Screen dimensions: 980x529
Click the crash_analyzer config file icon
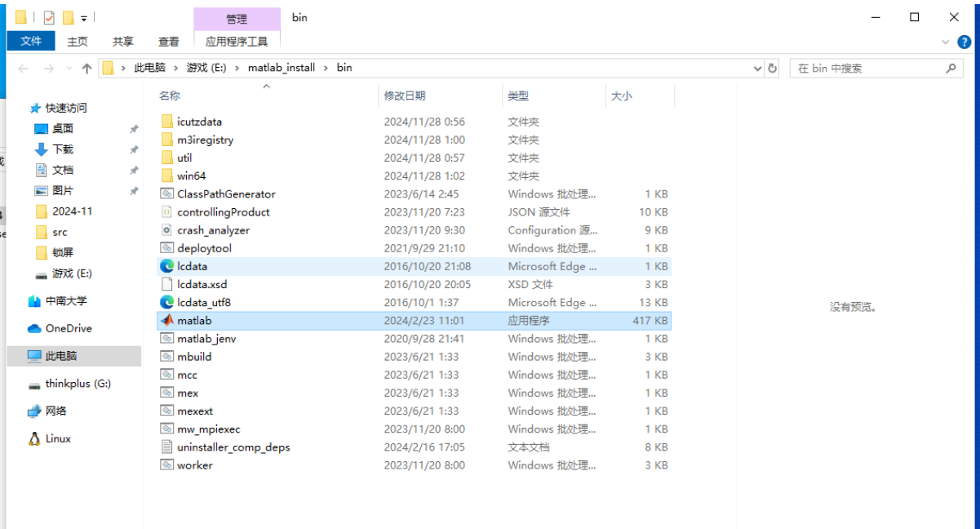(x=166, y=230)
